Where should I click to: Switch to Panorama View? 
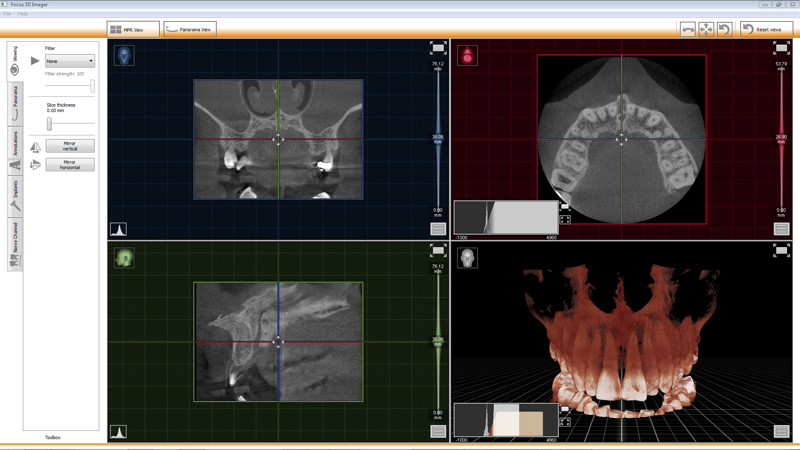tap(190, 30)
